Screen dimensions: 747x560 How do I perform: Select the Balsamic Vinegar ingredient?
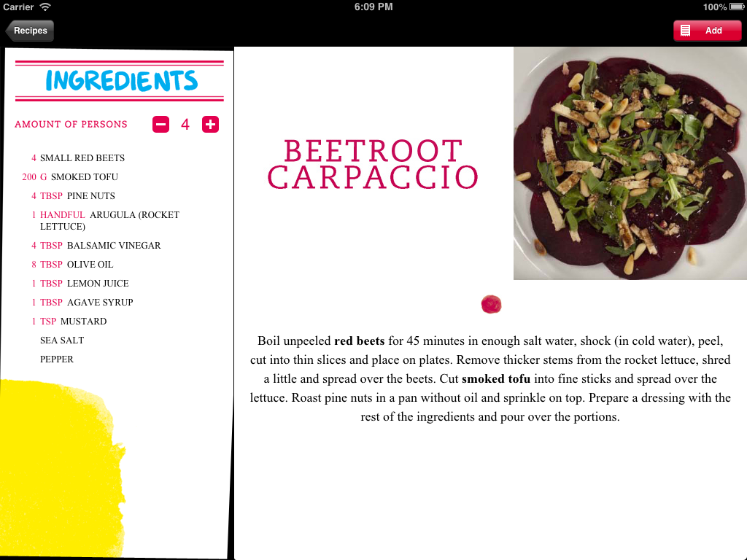[96, 245]
